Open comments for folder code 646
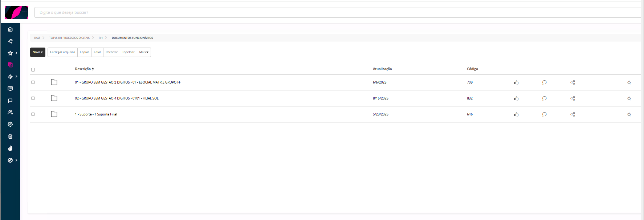Screen dimensions: 644x220 point(545,114)
